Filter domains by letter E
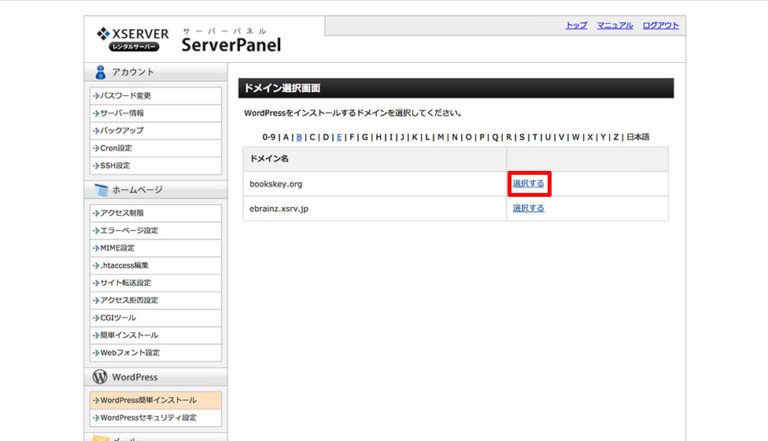Screen dimensions: 768x441 click(x=339, y=137)
